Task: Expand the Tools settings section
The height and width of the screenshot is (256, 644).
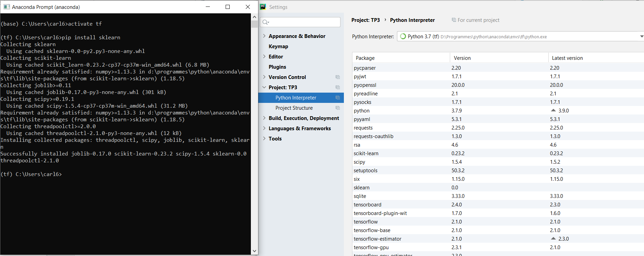Action: tap(264, 138)
